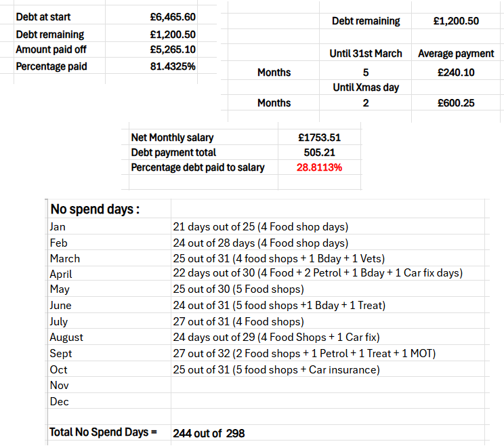This screenshot has height=448, width=504.
Task: Select the 505.21 debt payment total cell
Action: [320, 152]
